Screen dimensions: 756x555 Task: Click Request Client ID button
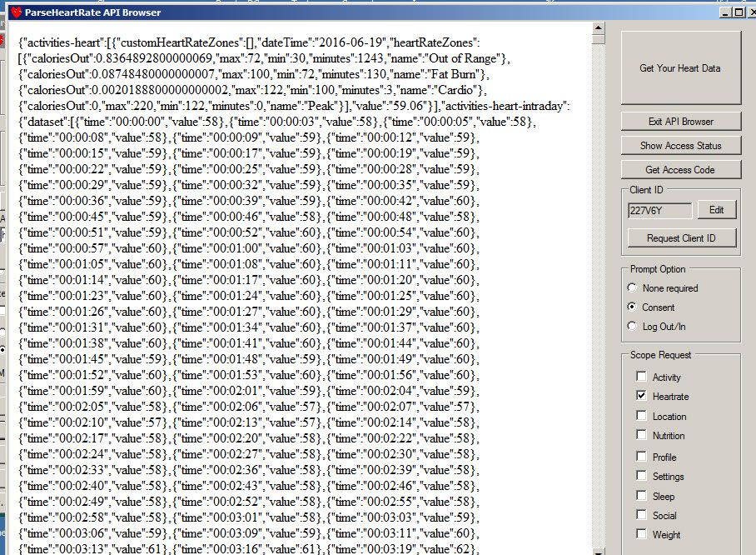(681, 238)
